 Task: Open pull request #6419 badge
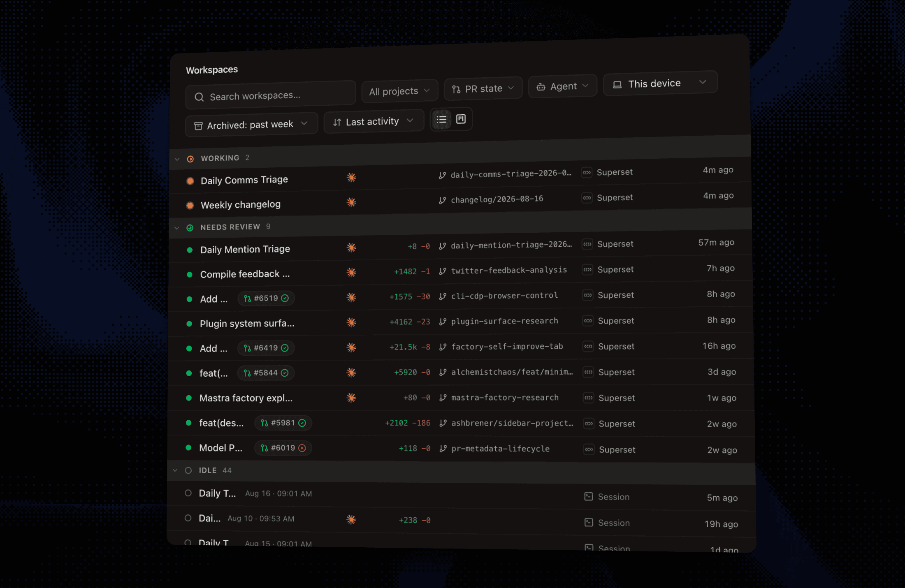point(266,348)
